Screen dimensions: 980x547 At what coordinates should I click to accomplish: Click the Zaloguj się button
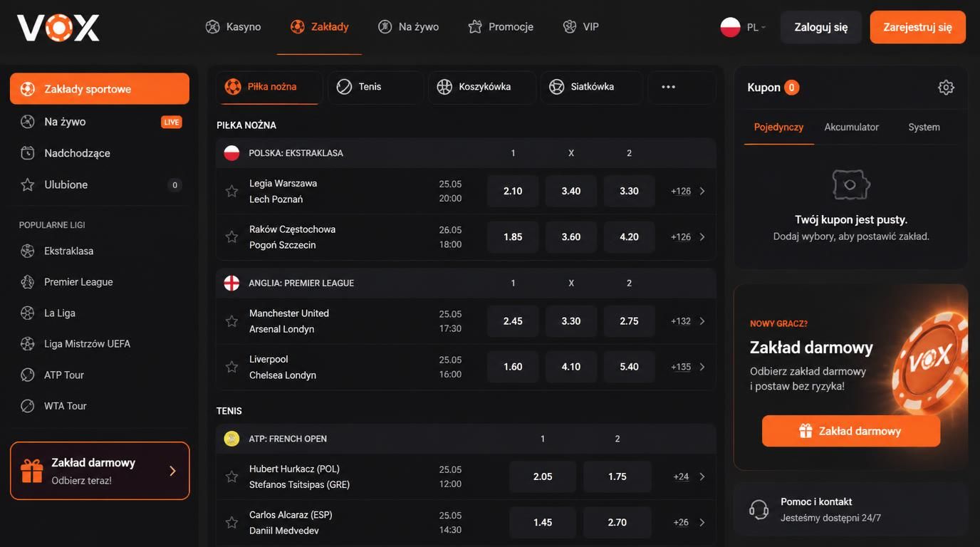[821, 27]
